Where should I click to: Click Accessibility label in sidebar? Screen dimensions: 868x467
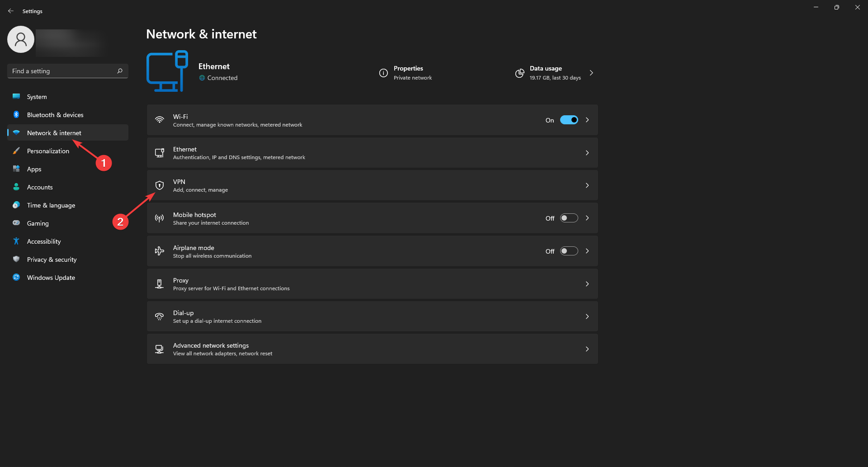click(44, 241)
